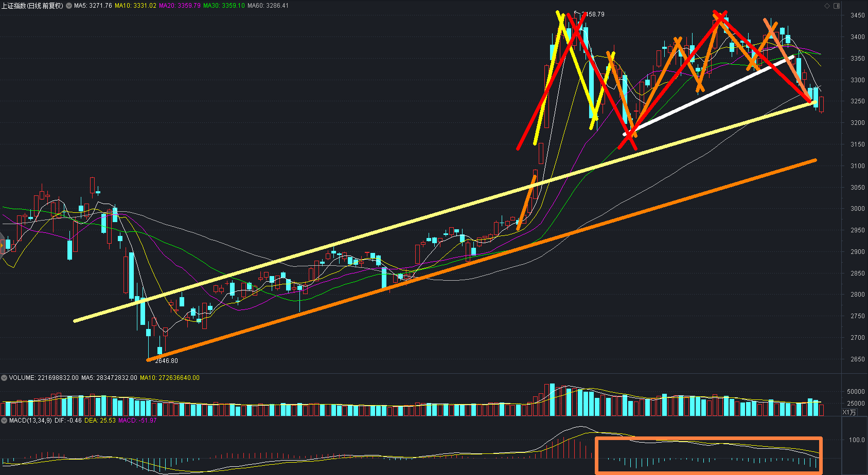Click the volume MA5: 283472832.00 label
This screenshot has width=868, height=475.
point(109,378)
